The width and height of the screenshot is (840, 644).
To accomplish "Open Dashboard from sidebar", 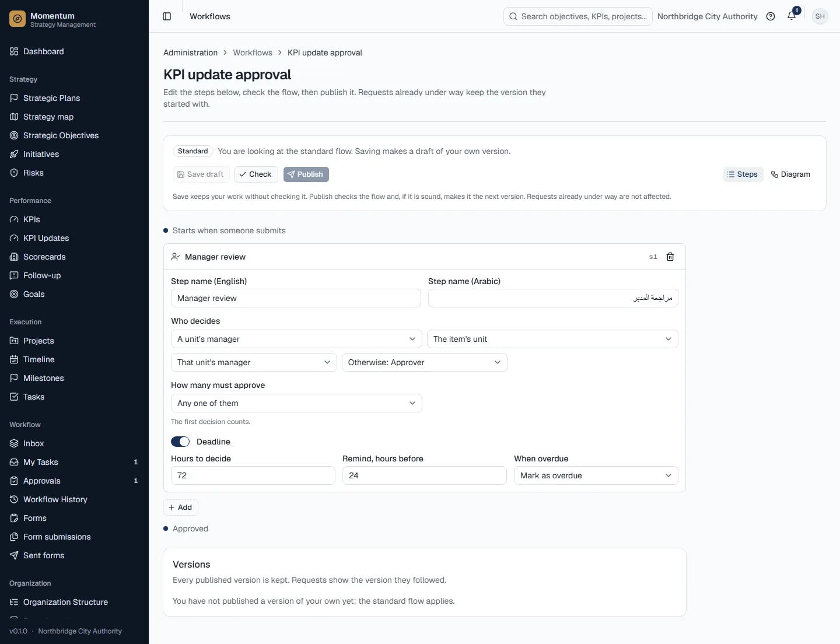I will coord(74,51).
